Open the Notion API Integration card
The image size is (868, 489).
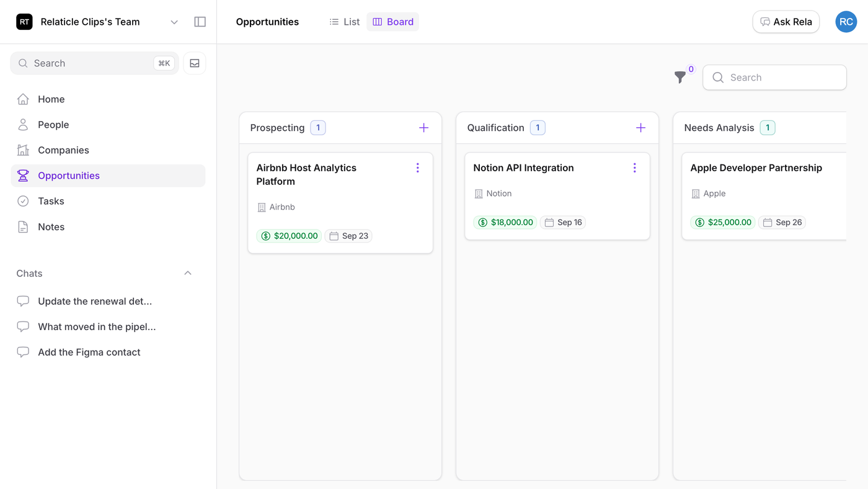pos(557,196)
